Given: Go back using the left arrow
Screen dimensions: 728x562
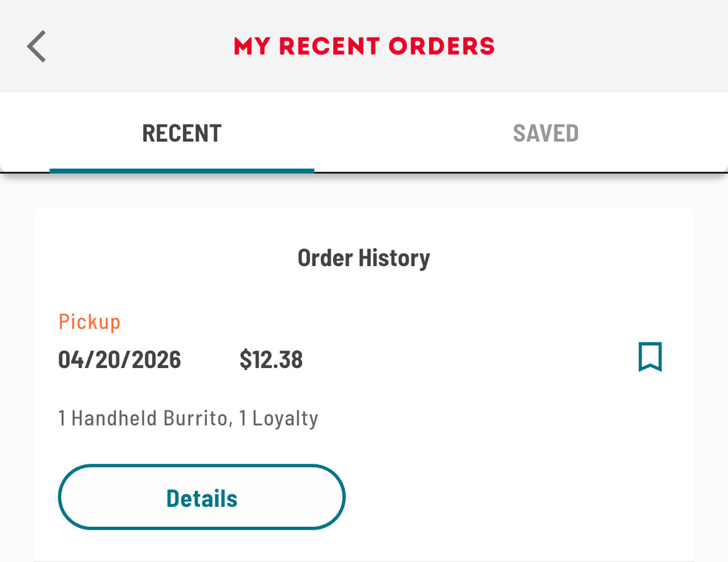Looking at the screenshot, I should tap(36, 47).
